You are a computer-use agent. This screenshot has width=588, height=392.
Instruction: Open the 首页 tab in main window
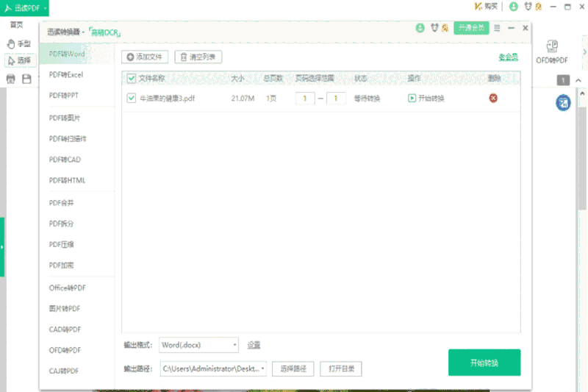tap(16, 25)
